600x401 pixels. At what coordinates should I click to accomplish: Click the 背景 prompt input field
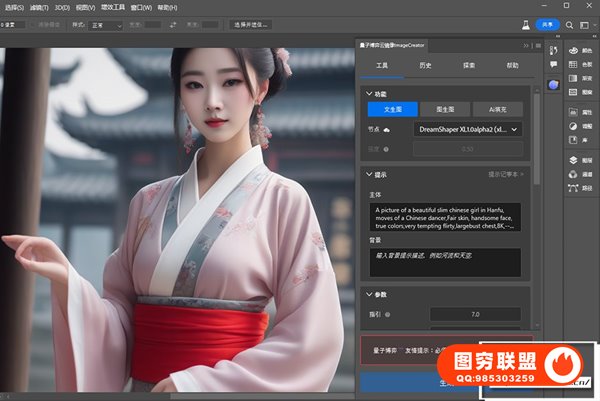(444, 262)
